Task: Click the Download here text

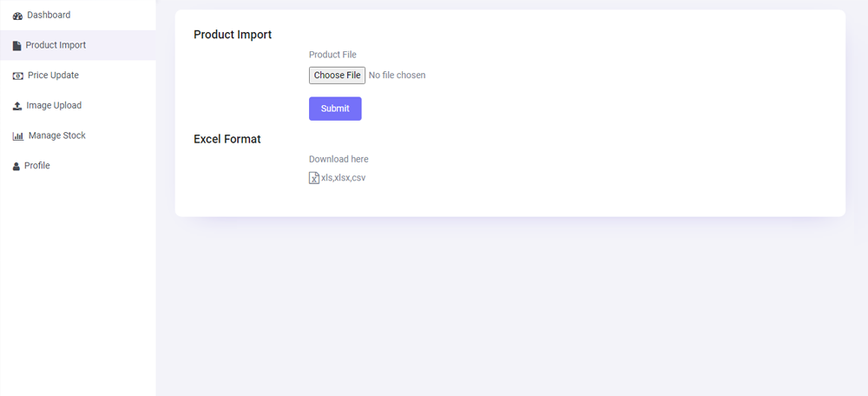Action: coord(339,159)
